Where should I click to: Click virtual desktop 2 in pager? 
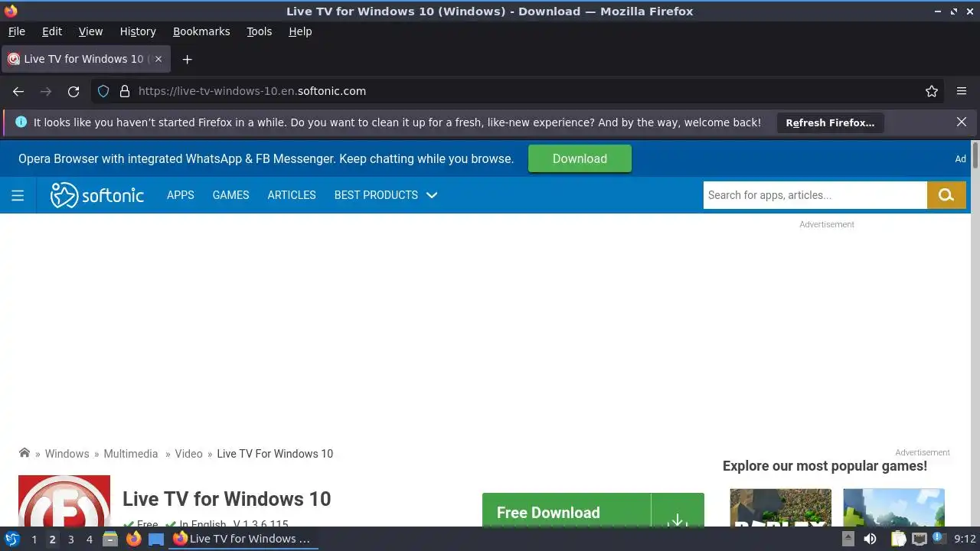pos(53,539)
